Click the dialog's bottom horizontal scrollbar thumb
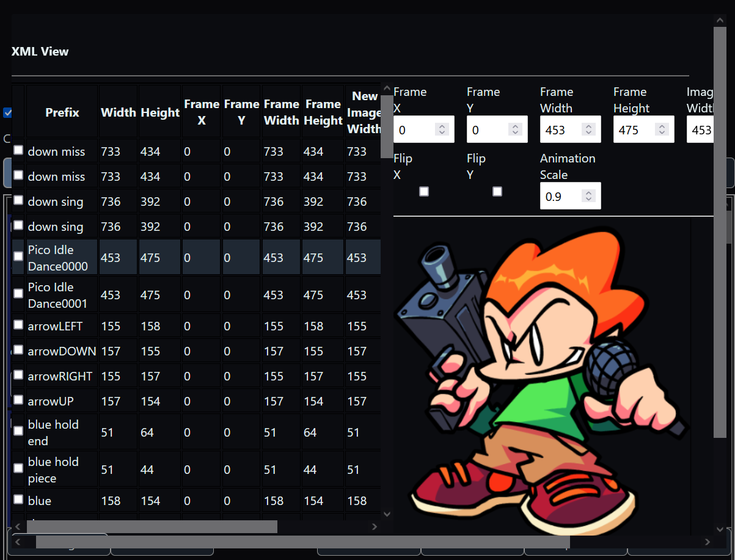Viewport: 735px width, 560px height. point(303,542)
